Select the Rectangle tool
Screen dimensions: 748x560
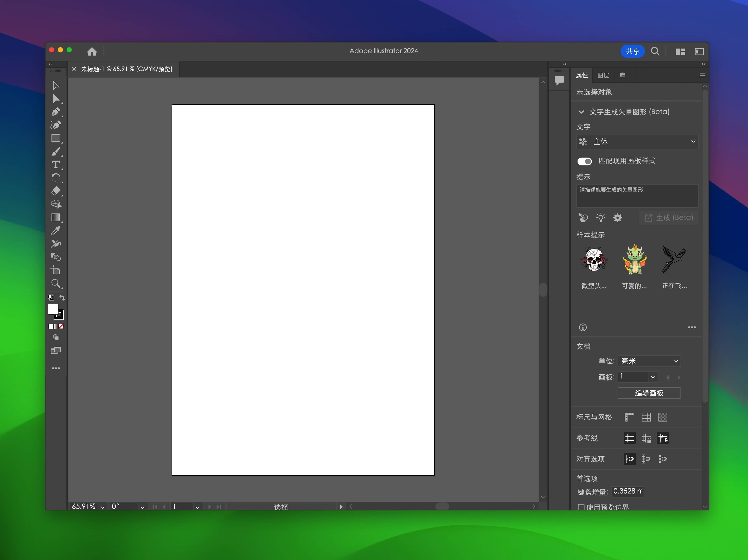point(56,138)
